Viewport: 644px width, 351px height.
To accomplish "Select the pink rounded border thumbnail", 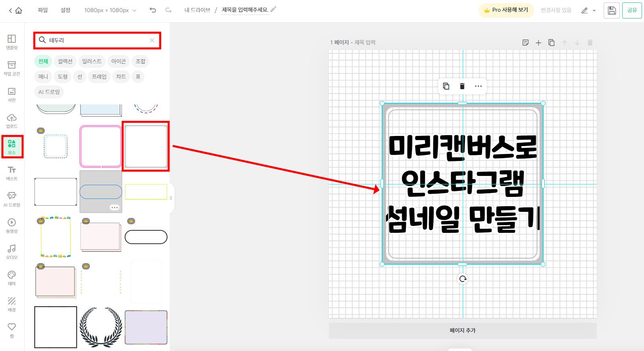I will [x=101, y=146].
